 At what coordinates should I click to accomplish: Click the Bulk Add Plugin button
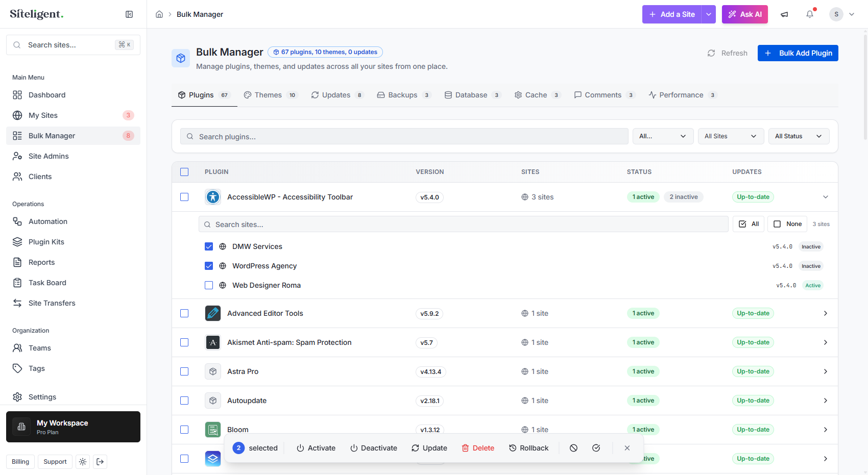798,53
